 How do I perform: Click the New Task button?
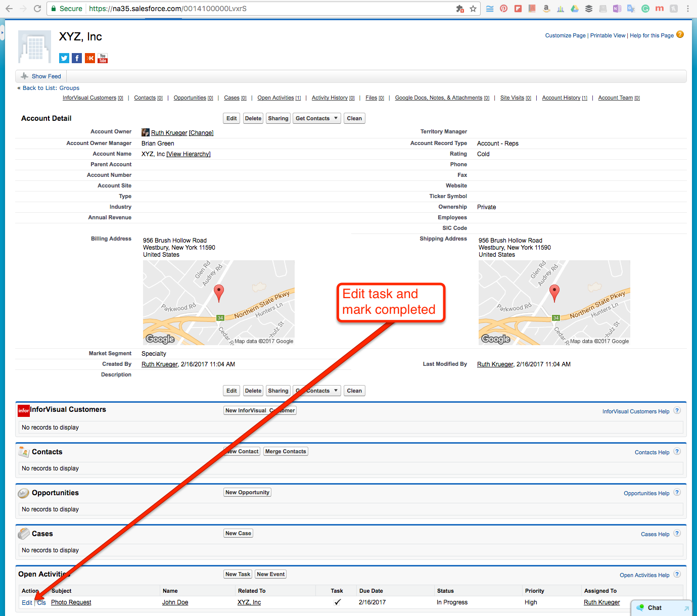pos(238,574)
